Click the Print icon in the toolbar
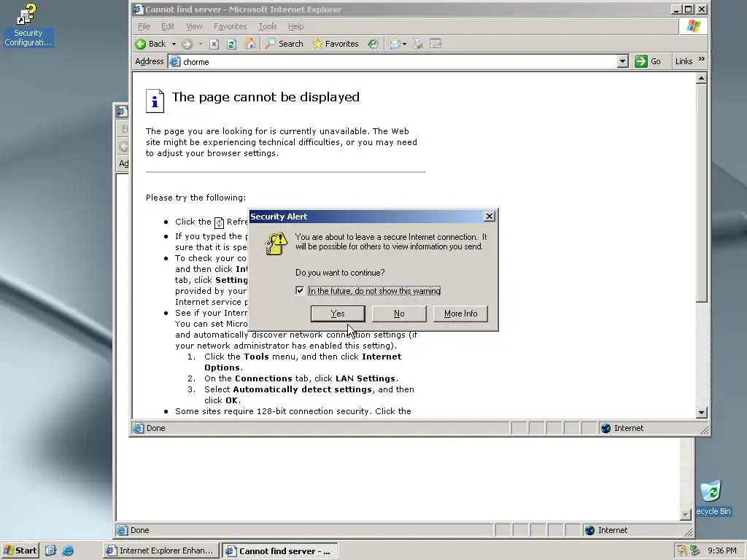 (417, 44)
